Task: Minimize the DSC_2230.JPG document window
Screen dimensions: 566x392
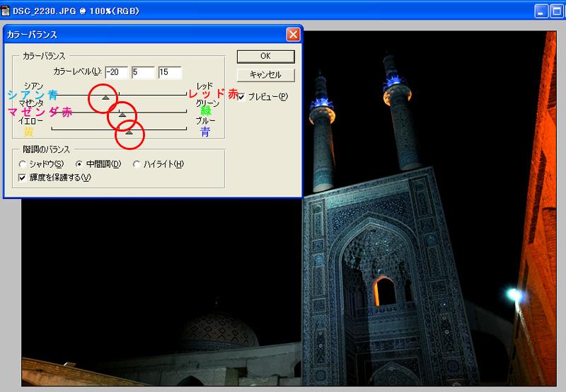Action: coord(541,11)
